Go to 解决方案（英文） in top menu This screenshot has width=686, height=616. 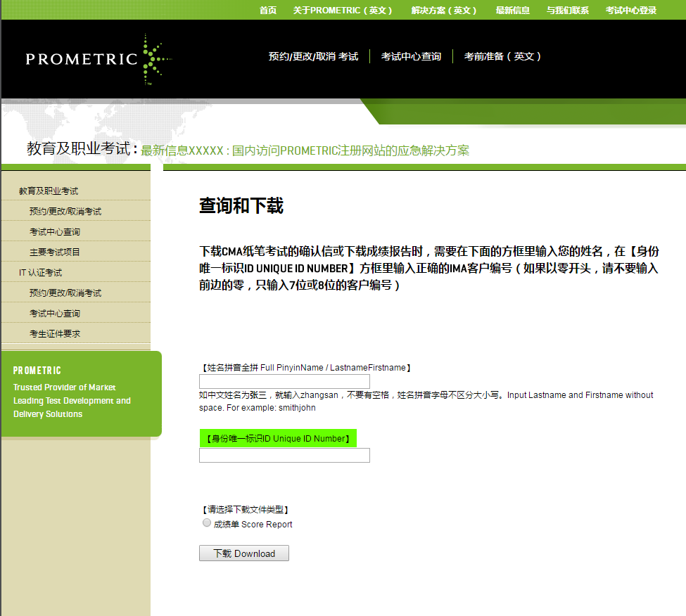pos(445,10)
